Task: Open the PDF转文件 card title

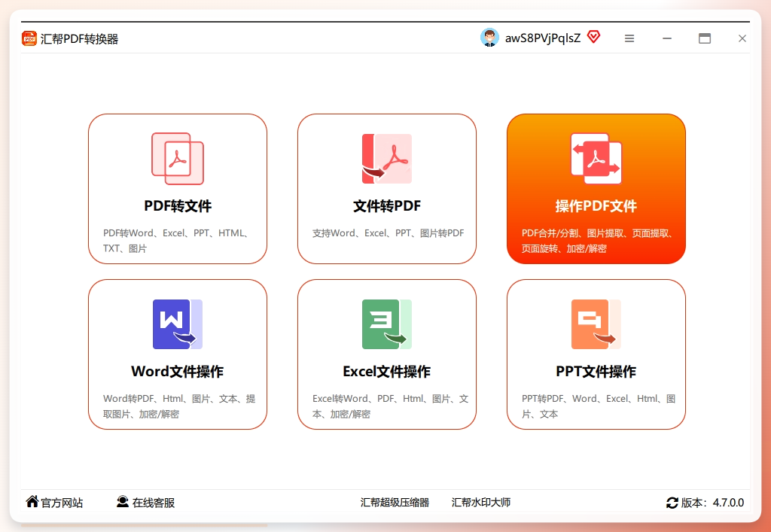Action: (x=178, y=206)
